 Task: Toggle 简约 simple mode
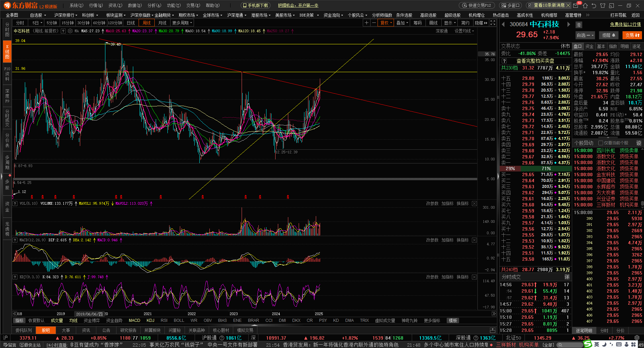(465, 23)
